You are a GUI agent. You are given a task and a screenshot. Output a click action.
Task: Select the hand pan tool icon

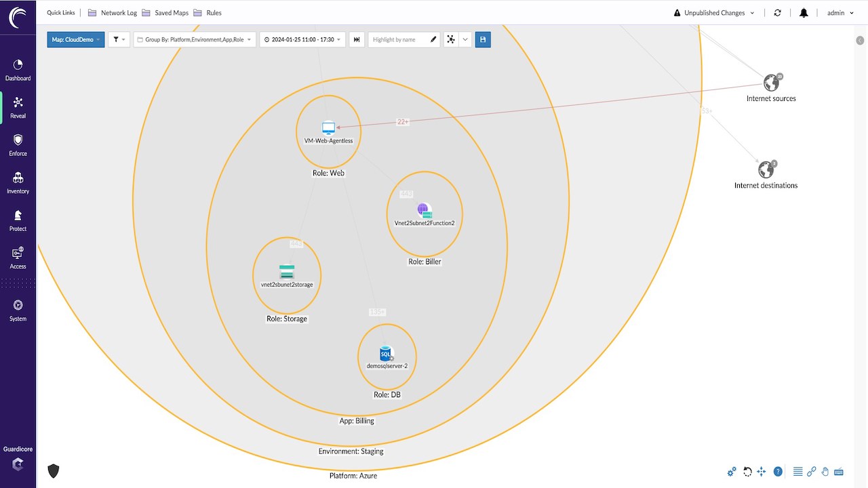pos(825,472)
